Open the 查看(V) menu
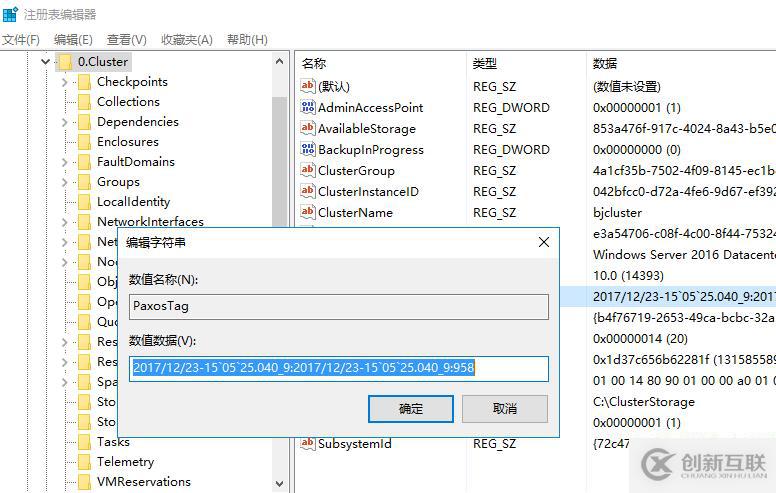776x493 pixels. coord(127,40)
